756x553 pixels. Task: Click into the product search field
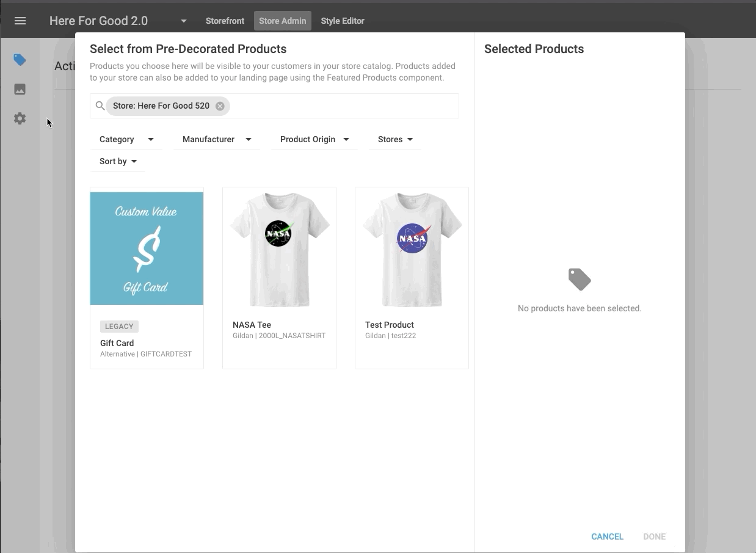coord(342,106)
